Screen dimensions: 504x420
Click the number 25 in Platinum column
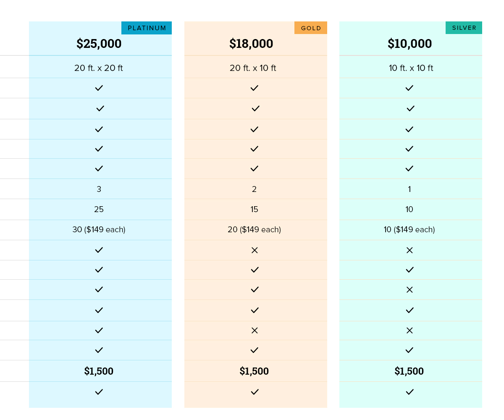[x=99, y=210]
